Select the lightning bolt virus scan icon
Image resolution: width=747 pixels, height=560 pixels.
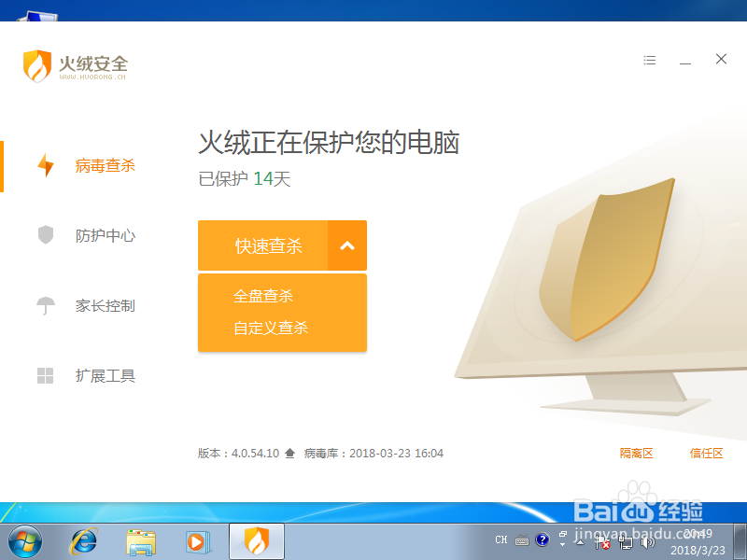click(x=46, y=165)
